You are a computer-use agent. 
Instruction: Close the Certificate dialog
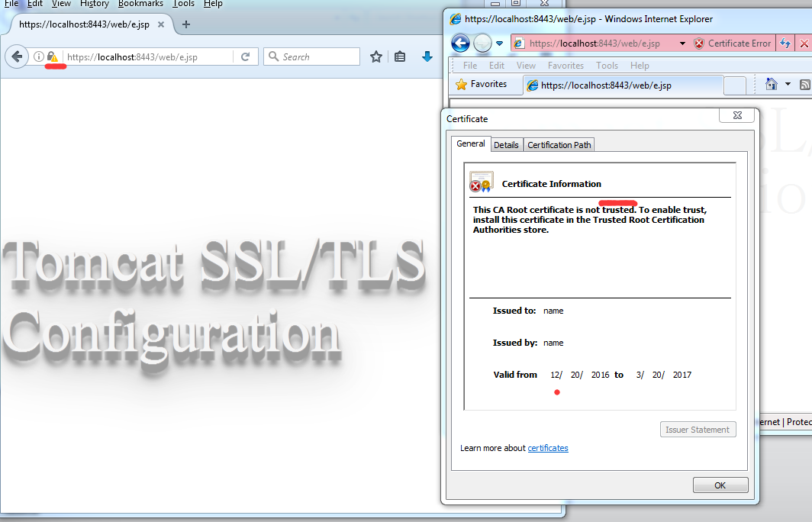pos(737,115)
